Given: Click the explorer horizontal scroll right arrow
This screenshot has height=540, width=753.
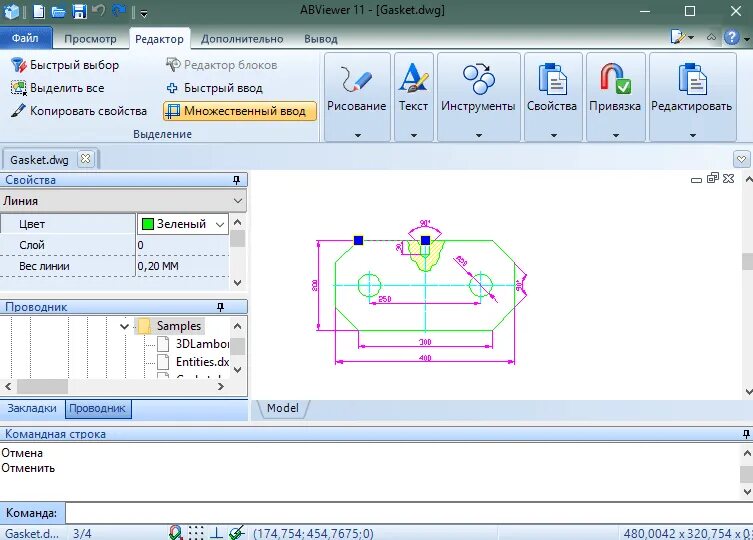Looking at the screenshot, I should click(x=220, y=386).
